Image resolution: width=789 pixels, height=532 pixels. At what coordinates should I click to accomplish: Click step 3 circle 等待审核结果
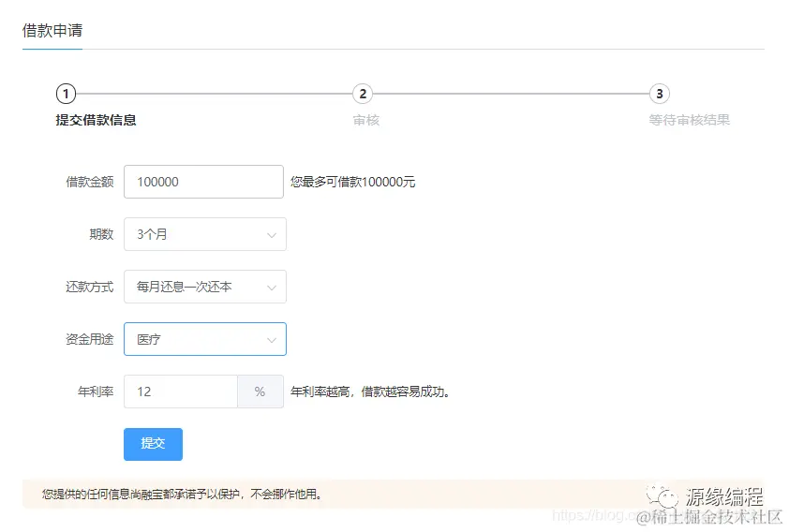(660, 94)
